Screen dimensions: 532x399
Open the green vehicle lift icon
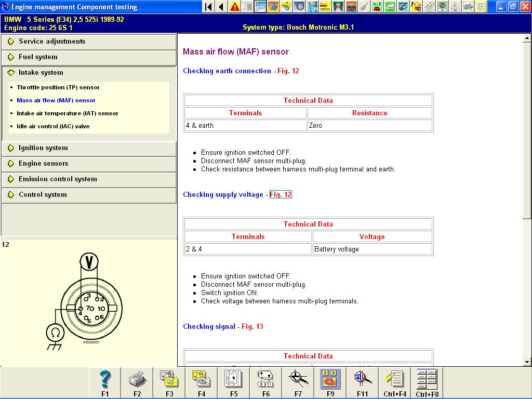pyautogui.click(x=338, y=6)
